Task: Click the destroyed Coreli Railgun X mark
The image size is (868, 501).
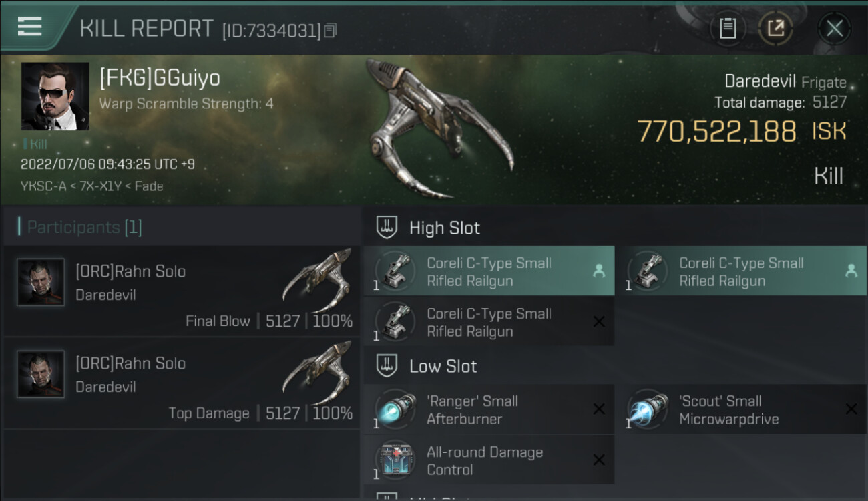Action: [x=599, y=322]
